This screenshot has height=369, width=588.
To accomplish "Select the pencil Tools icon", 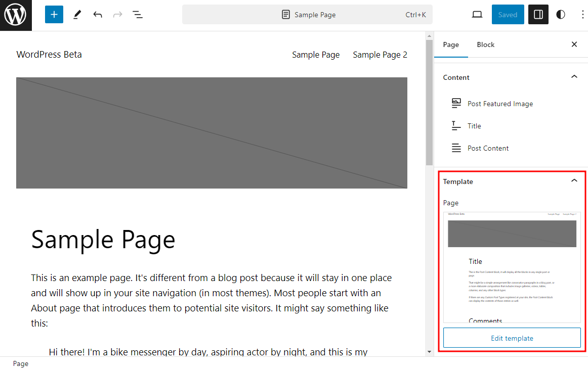I will point(77,15).
